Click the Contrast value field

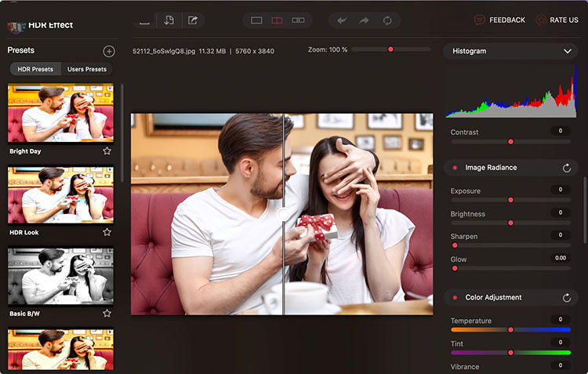click(x=561, y=131)
